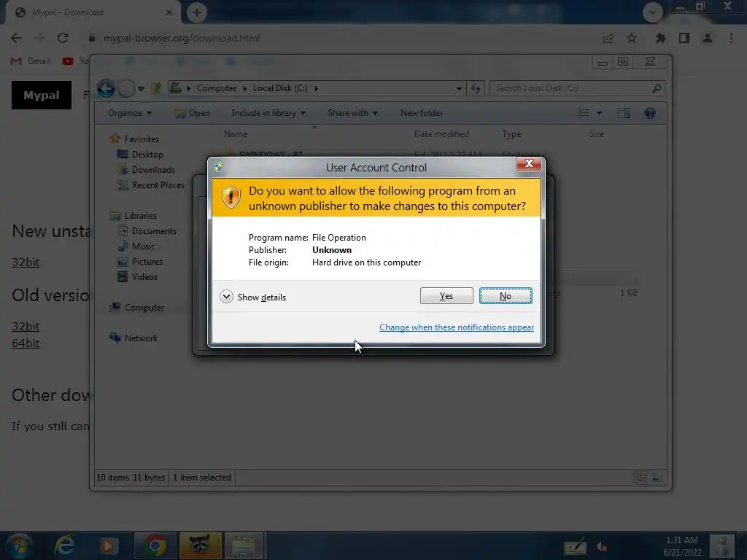
Task: Open Windows Media Player from taskbar
Action: (x=109, y=545)
